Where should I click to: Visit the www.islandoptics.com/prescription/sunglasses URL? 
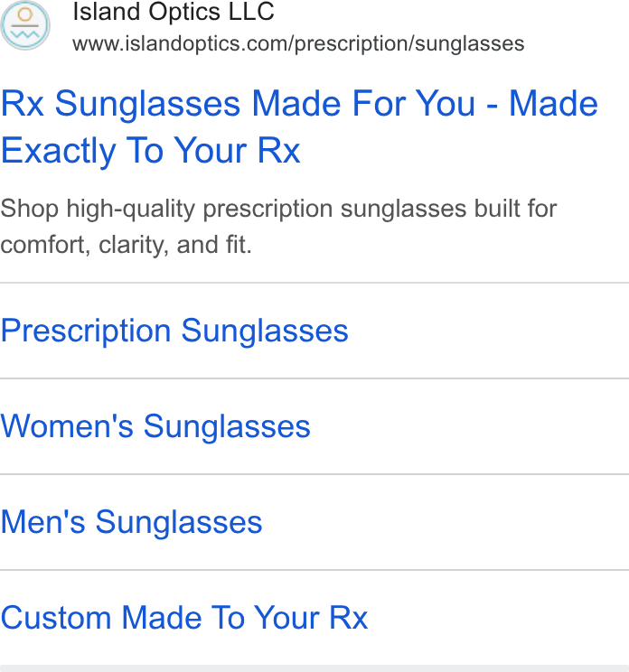(x=298, y=43)
